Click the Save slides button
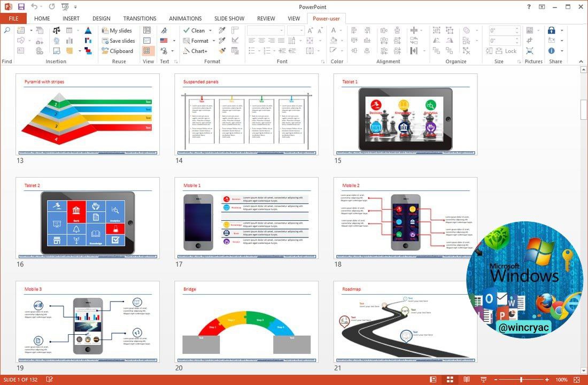The width and height of the screenshot is (588, 385). (x=118, y=41)
